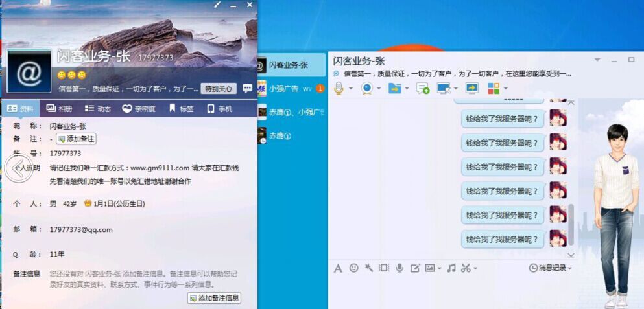
Task: Click the voice message microphone icon in input bar
Action: click(400, 268)
